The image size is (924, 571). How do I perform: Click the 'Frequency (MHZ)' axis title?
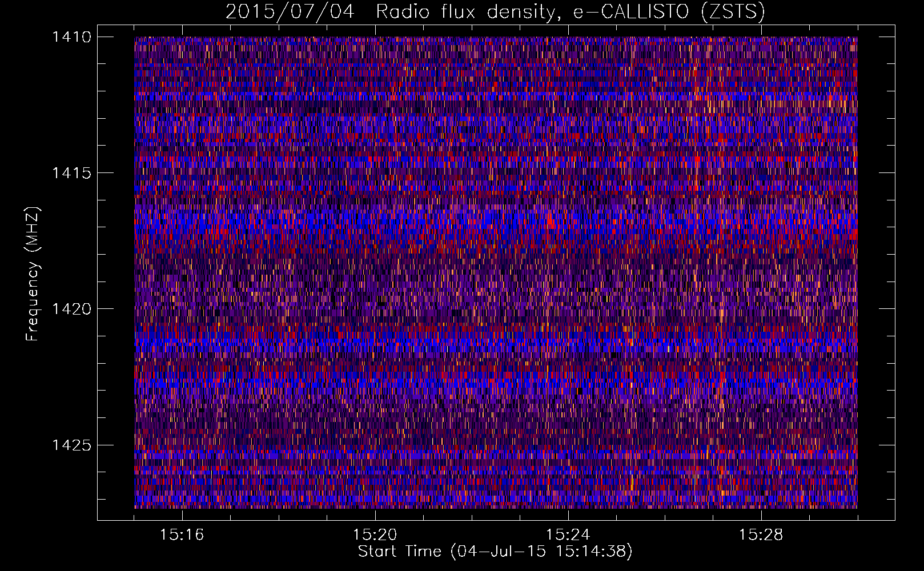[33, 274]
